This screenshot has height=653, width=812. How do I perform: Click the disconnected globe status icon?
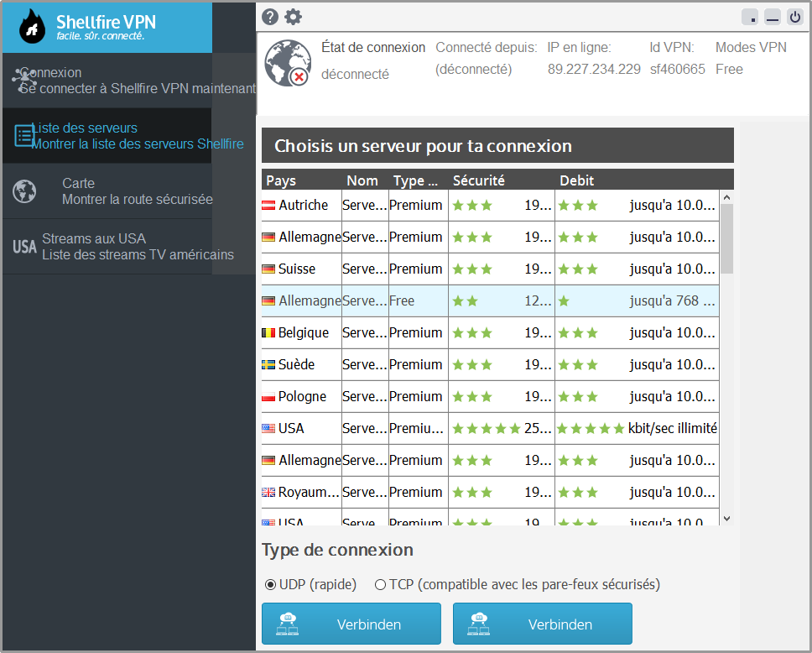click(x=288, y=63)
